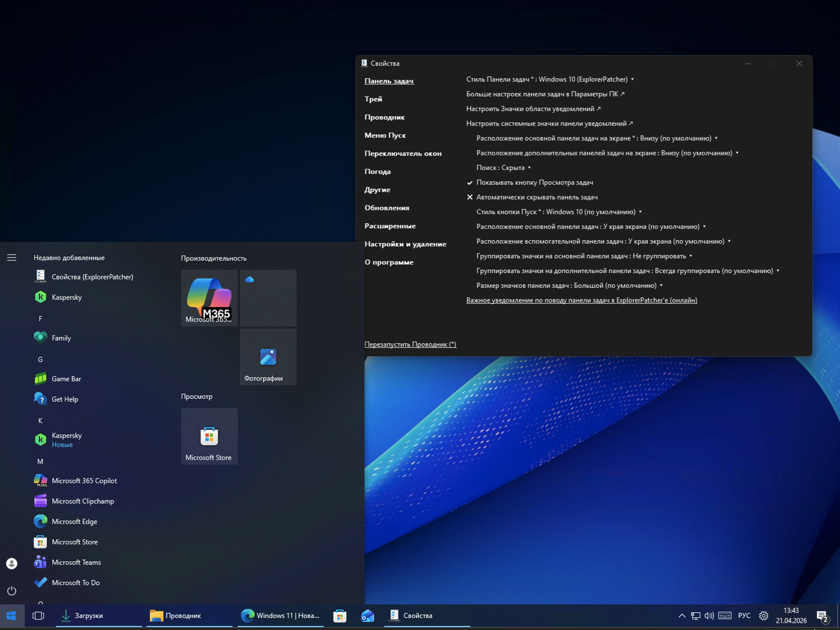Open the user account icon in Start
840x630 pixels.
12,563
